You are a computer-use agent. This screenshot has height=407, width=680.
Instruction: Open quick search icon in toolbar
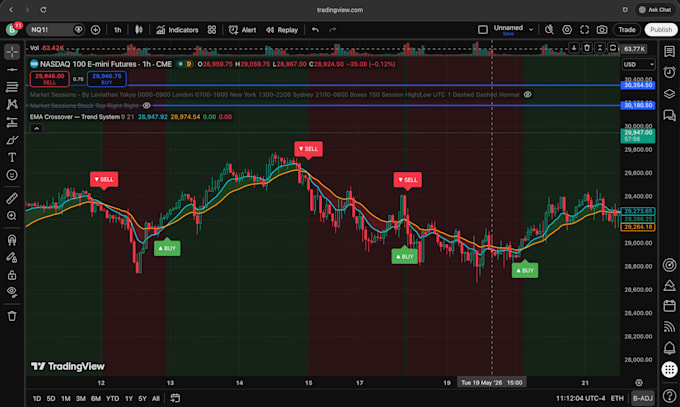(x=549, y=30)
